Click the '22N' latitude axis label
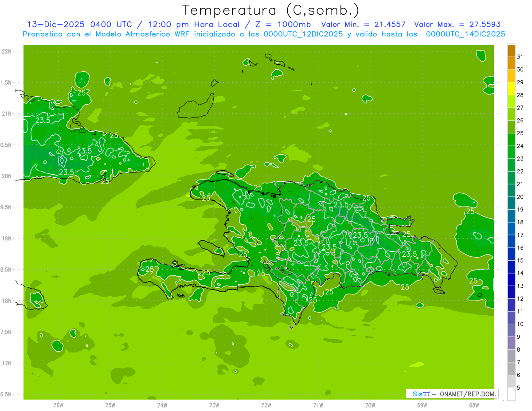Viewport: 532px width, 411px height. point(7,51)
